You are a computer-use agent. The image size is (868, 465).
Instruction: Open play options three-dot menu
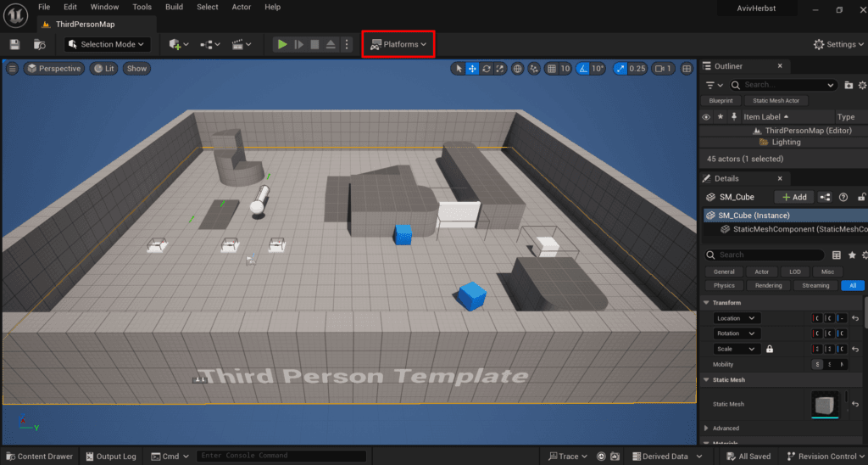[x=347, y=44]
